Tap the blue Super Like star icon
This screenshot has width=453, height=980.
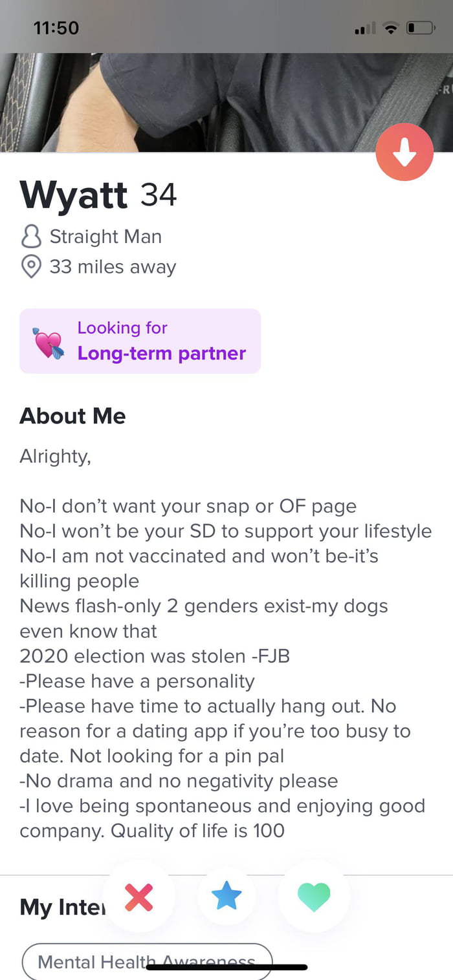click(x=226, y=897)
